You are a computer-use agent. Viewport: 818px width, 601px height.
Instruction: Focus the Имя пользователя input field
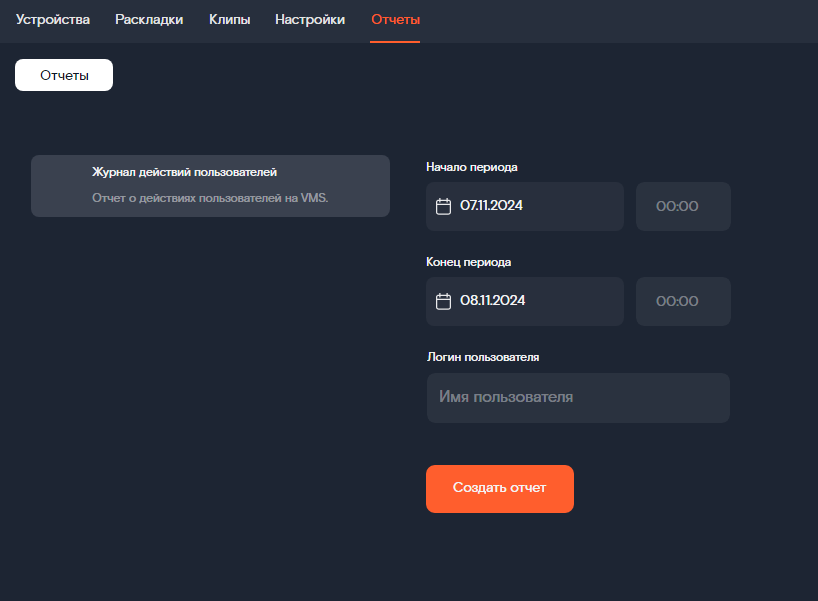(x=577, y=398)
